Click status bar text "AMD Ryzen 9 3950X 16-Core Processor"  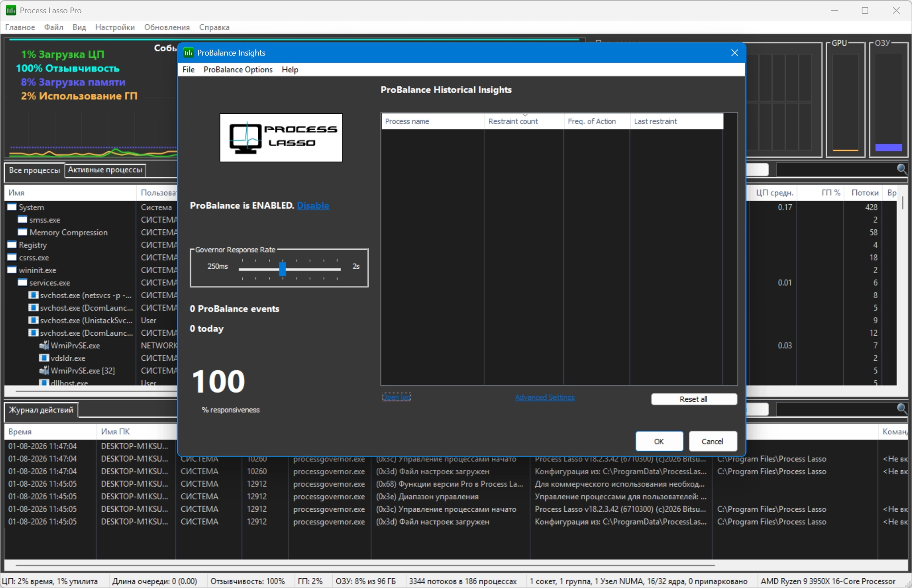click(828, 581)
